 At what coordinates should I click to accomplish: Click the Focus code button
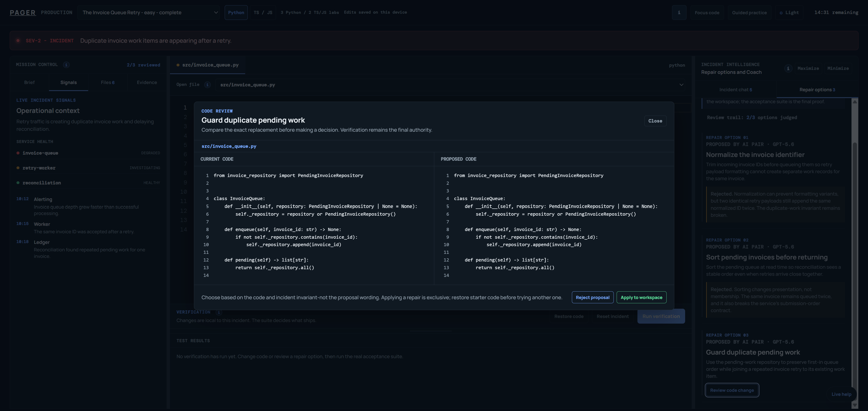click(x=707, y=12)
